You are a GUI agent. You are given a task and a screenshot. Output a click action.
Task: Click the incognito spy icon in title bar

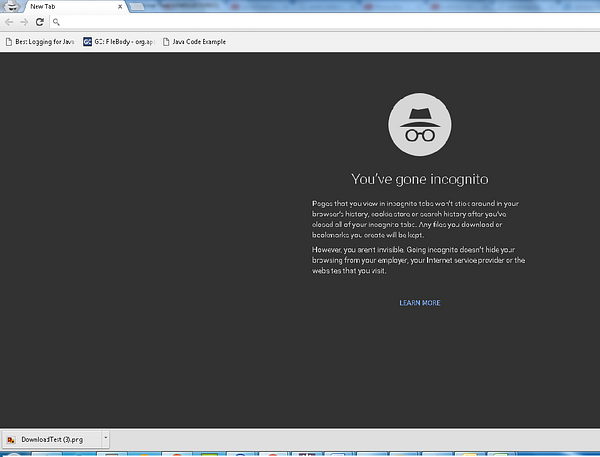pos(12,6)
